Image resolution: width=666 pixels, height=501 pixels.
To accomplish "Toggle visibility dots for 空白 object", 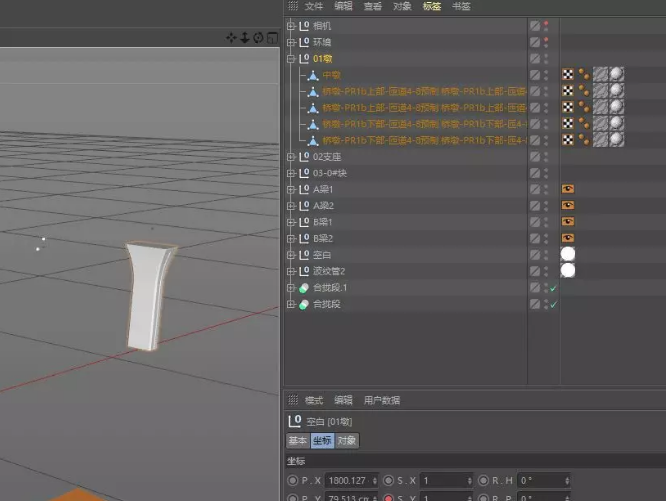I will 546,255.
